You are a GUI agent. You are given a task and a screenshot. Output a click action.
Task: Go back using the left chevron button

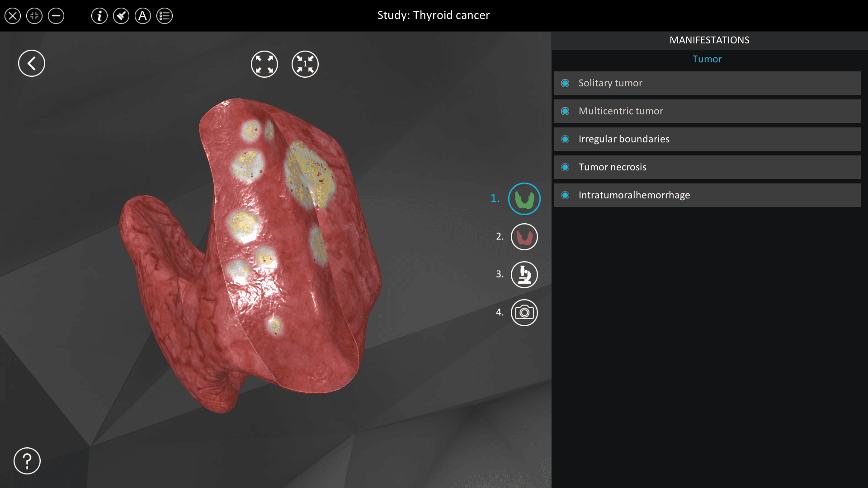coord(32,63)
